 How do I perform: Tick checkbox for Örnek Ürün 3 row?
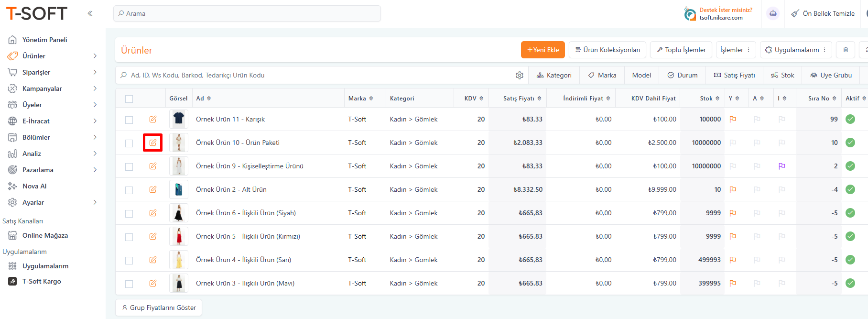[x=129, y=284]
